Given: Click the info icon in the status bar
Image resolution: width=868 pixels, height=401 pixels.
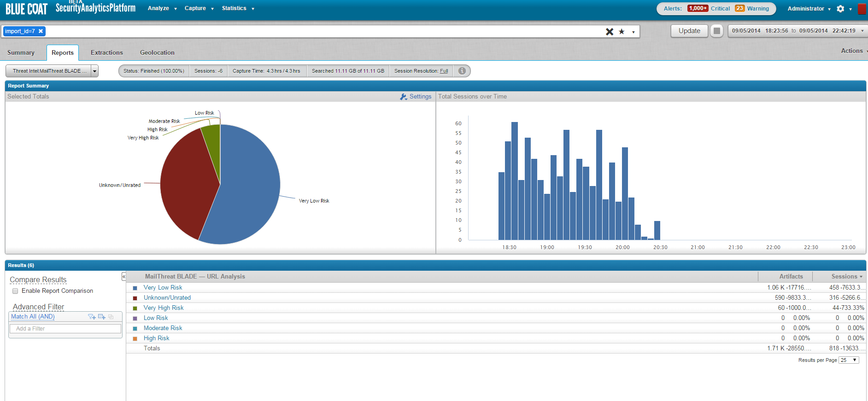Looking at the screenshot, I should click(462, 71).
